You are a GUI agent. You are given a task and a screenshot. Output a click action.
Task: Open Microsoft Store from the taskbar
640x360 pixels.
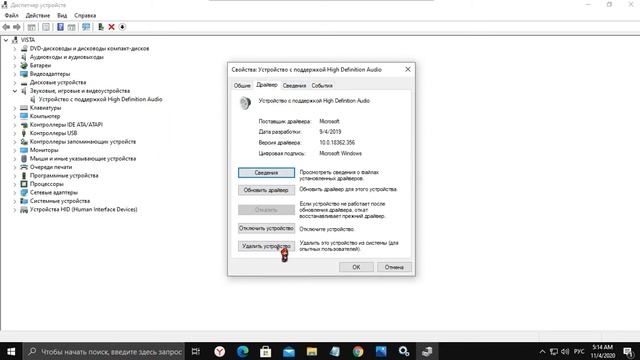(266, 351)
